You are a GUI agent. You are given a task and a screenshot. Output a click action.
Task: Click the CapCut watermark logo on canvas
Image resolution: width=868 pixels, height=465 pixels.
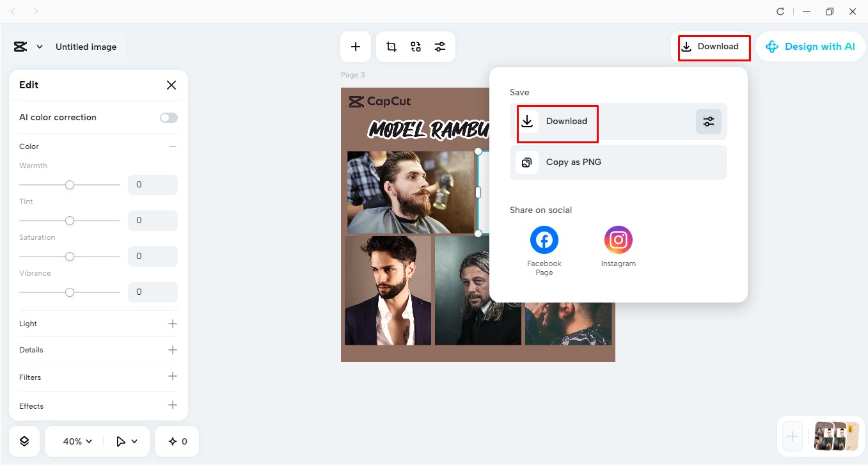379,101
